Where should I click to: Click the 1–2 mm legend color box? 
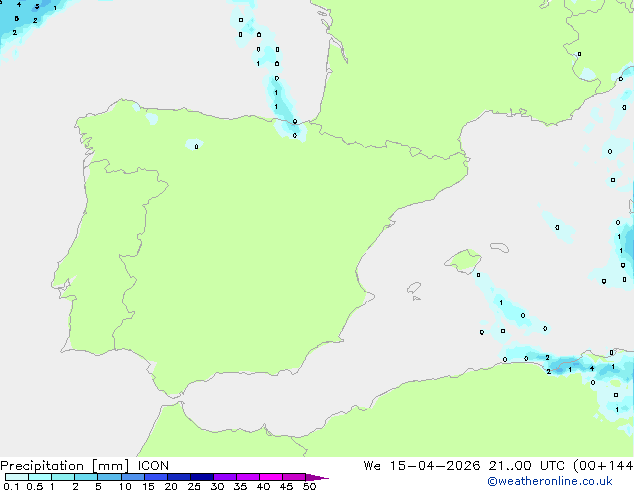(x=63, y=477)
